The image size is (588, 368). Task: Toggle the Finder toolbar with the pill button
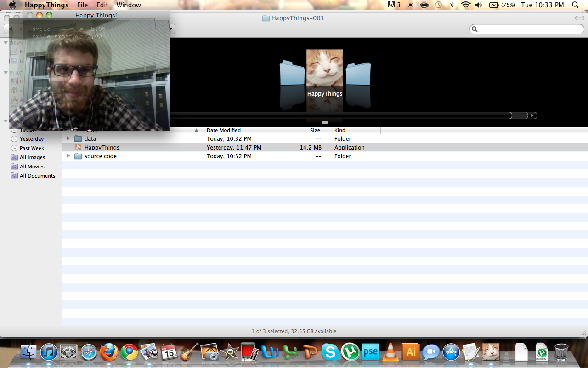point(579,18)
